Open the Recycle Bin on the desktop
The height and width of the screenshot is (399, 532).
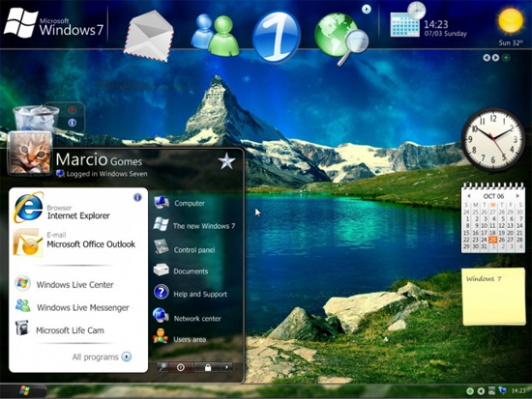tap(35, 118)
